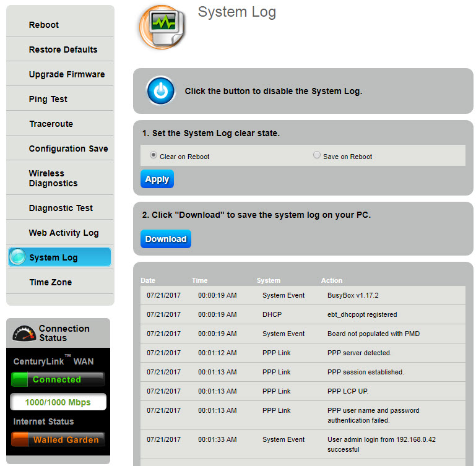
Task: Click the speedometer Connection Status icon
Action: click(24, 334)
